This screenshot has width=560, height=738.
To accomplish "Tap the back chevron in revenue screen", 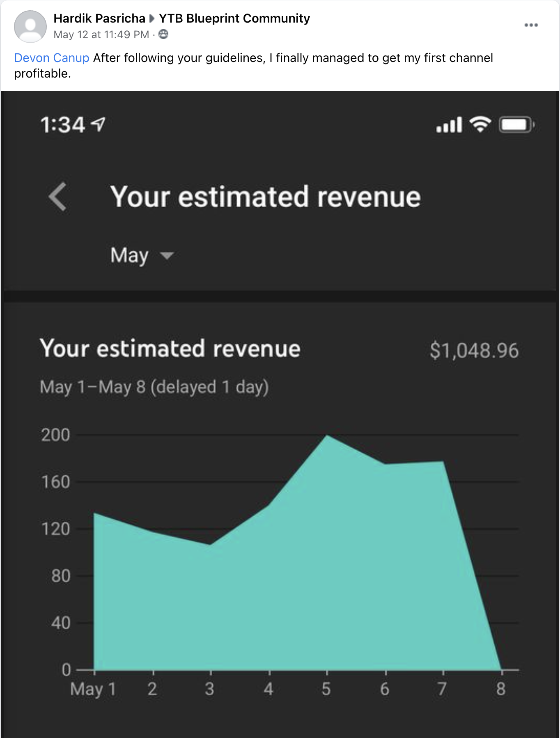I will pos(57,197).
